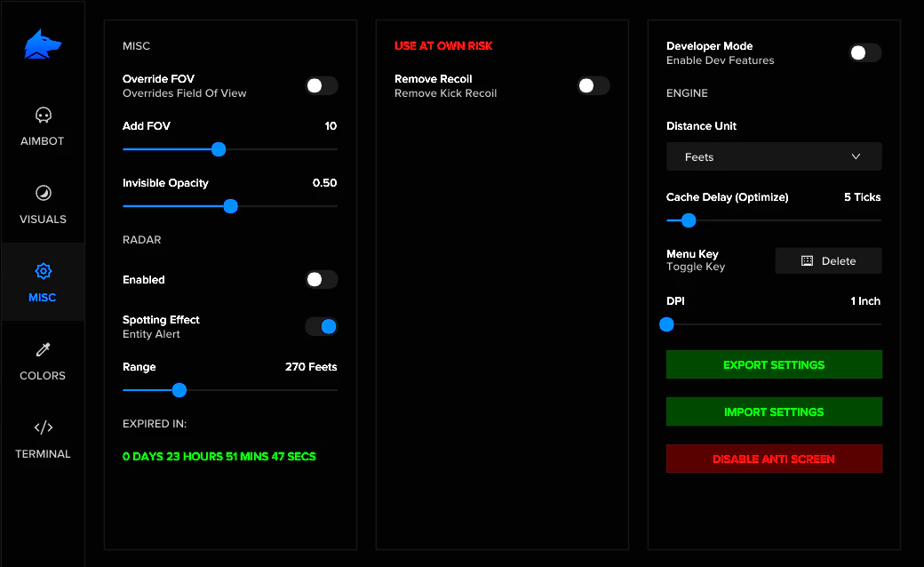Viewport: 924px width, 567px height.
Task: Click the Menu Key Toggle Key label
Action: [x=696, y=260]
